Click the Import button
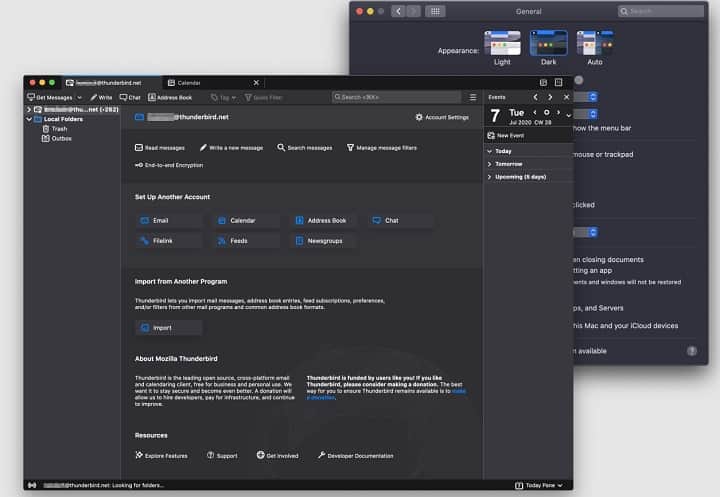The height and width of the screenshot is (497, 720). tap(169, 328)
